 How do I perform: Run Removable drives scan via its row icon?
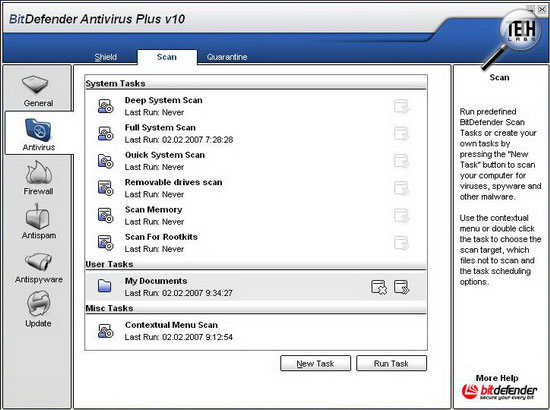(x=401, y=188)
